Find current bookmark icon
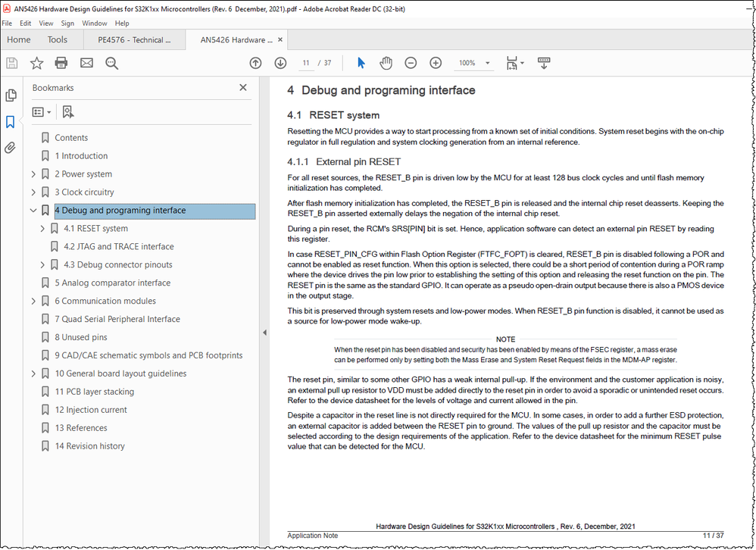 [x=68, y=112]
